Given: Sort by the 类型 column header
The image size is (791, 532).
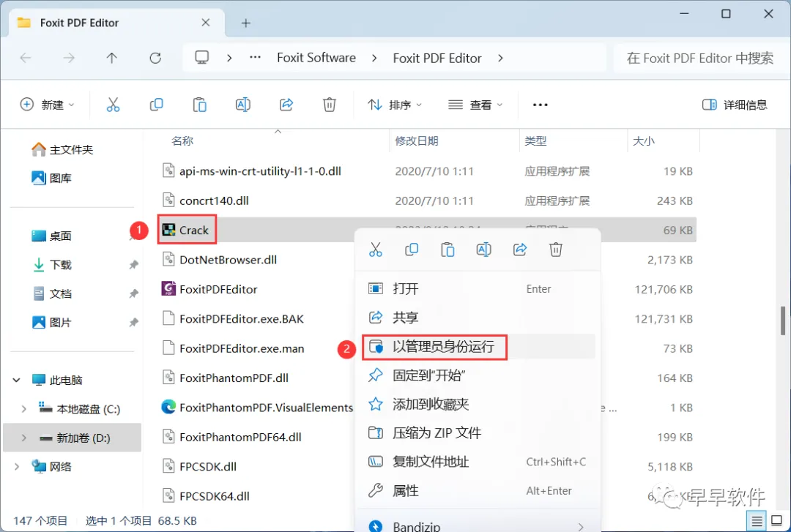Looking at the screenshot, I should click(x=535, y=141).
